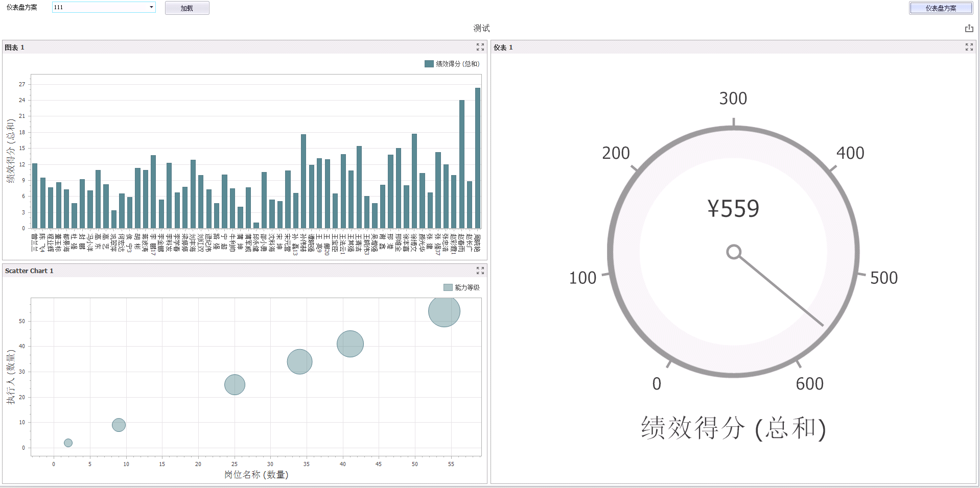Select the smallest bubble in the scatter chart
Viewport: 980px width, 488px height.
(68, 443)
